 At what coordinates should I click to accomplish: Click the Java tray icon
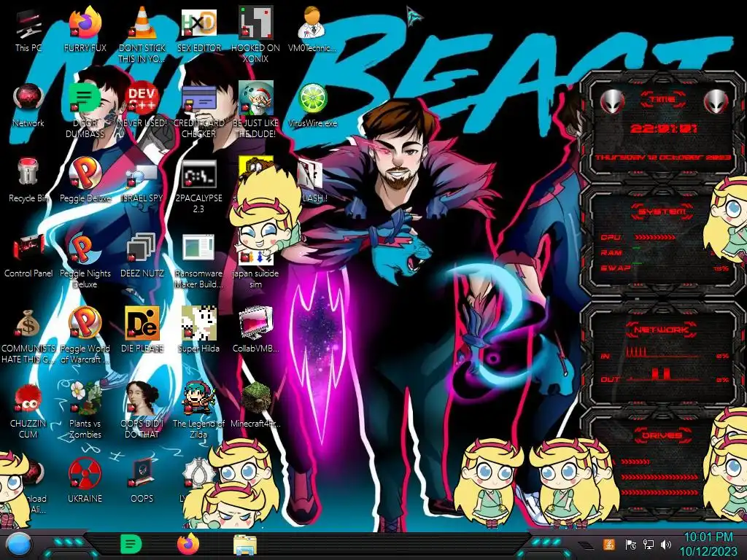[609, 544]
